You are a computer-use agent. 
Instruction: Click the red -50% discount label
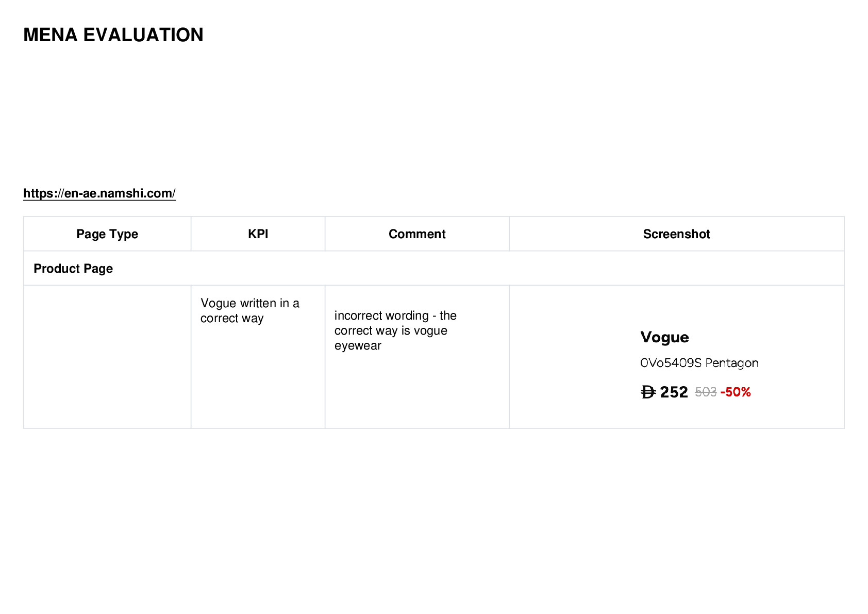736,392
